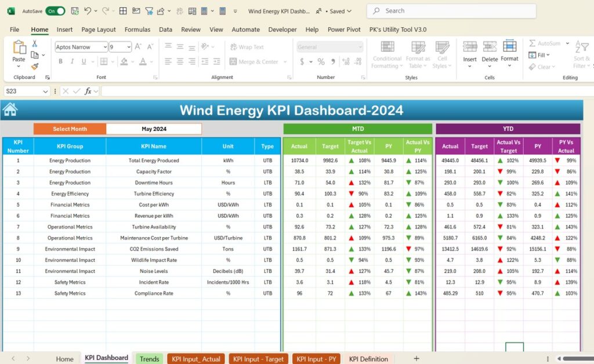The height and width of the screenshot is (364, 594).
Task: Open Format as Table menu
Action: (418, 55)
